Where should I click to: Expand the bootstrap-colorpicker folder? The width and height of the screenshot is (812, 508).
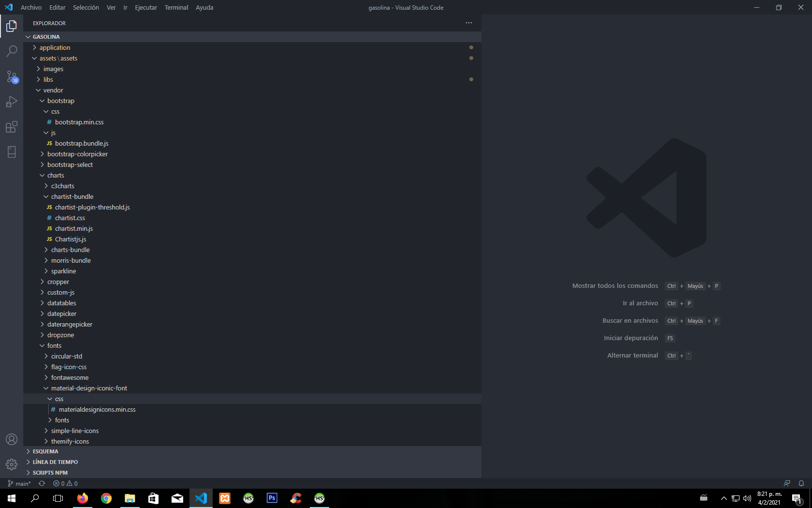click(x=252, y=154)
